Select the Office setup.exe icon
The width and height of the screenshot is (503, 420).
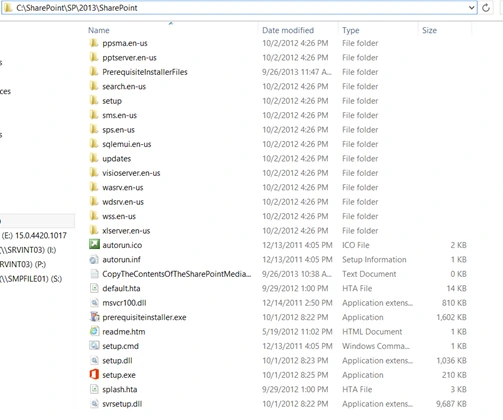(x=94, y=374)
